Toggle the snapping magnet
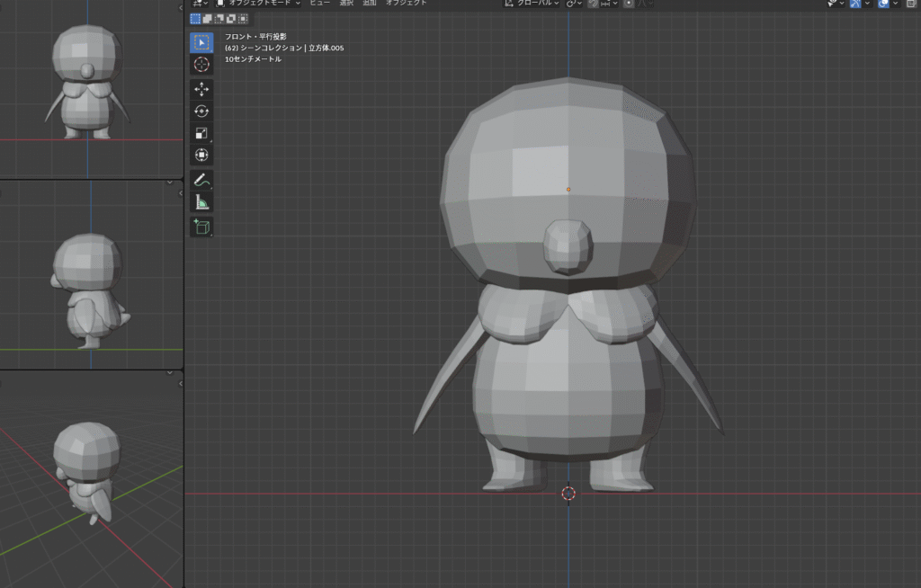 click(x=593, y=4)
